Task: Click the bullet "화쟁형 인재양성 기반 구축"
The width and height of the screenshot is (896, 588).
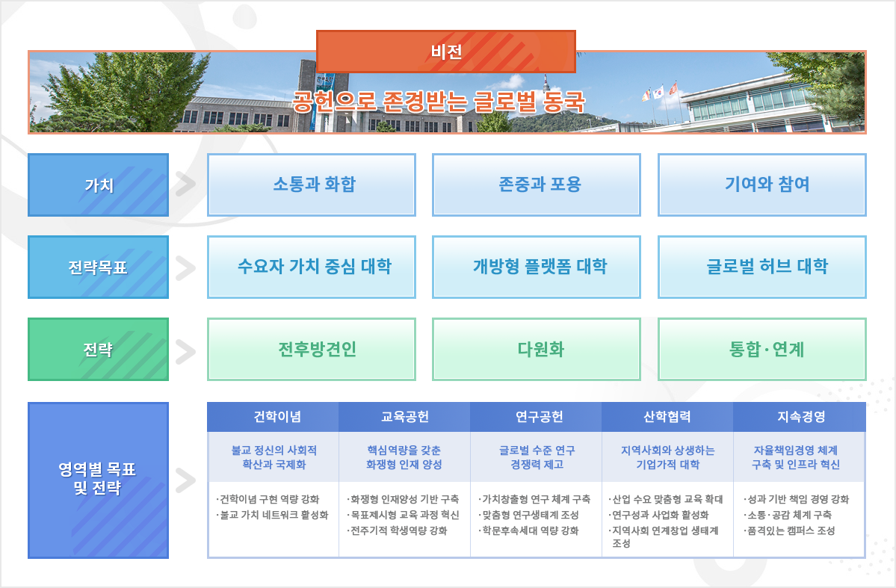Action: click(x=403, y=499)
